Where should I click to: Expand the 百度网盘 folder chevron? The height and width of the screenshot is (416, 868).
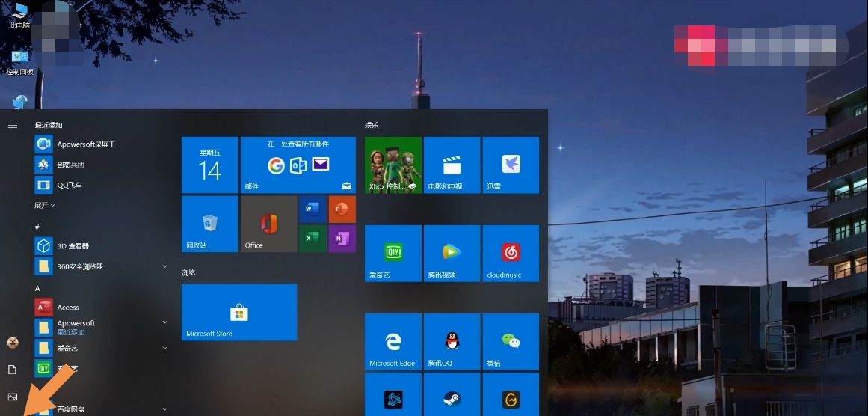(x=165, y=409)
